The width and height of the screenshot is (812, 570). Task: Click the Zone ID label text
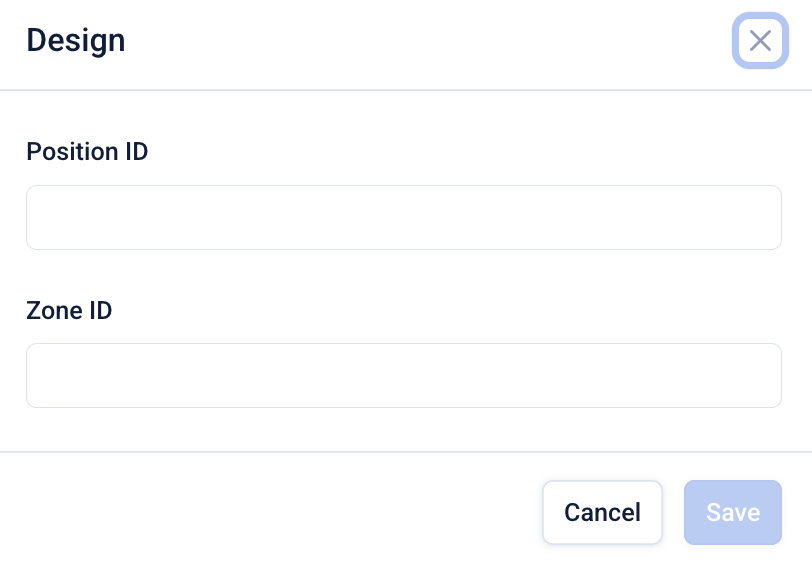coord(69,310)
